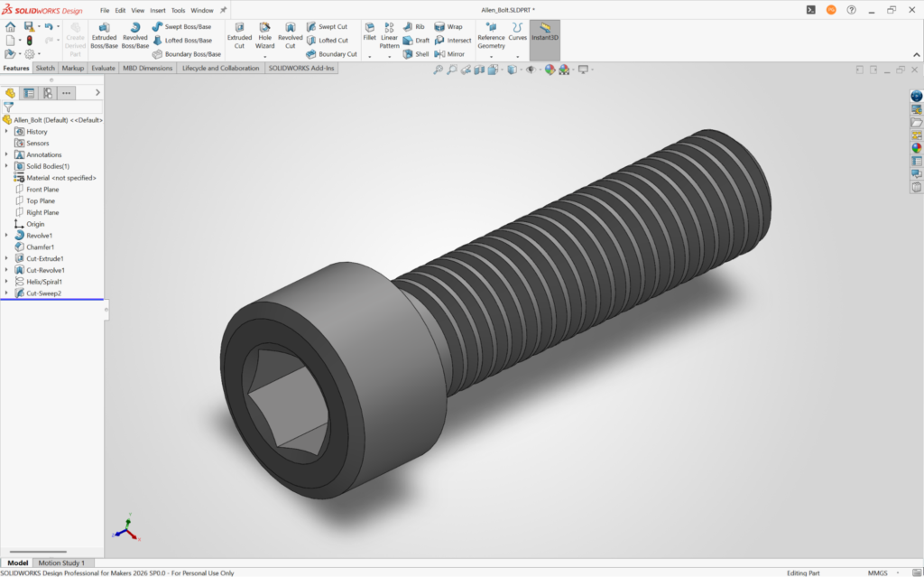Click the Mirror tool
Image resolution: width=924 pixels, height=577 pixels.
(449, 53)
